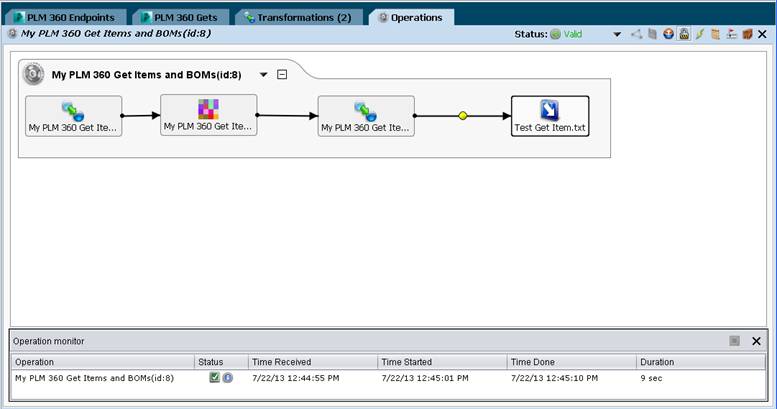This screenshot has width=777, height=409.
Task: Click the round operation icon in the diagram header
Action: (x=33, y=74)
